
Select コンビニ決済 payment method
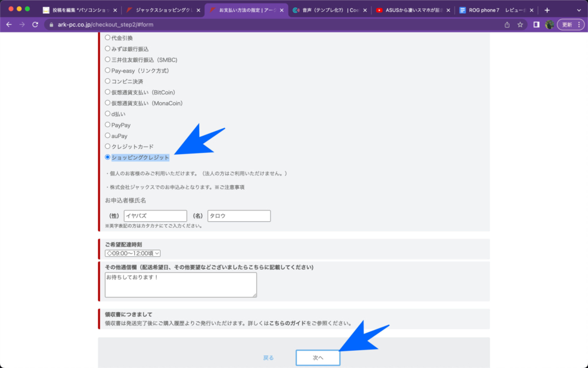[x=107, y=81]
